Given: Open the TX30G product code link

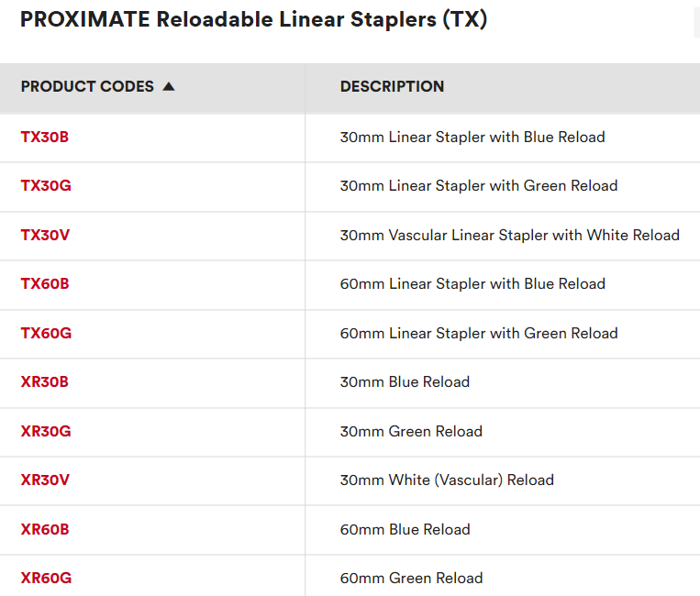Looking at the screenshot, I should coord(46,186).
